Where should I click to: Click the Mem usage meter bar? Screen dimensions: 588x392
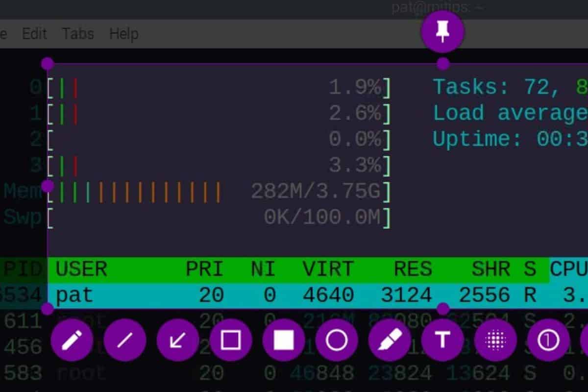(x=196, y=191)
